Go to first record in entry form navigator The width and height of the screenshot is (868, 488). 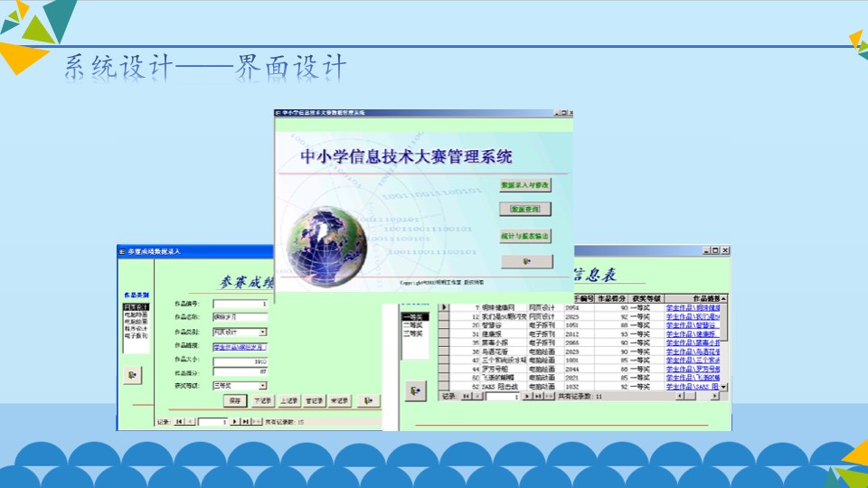pos(179,422)
